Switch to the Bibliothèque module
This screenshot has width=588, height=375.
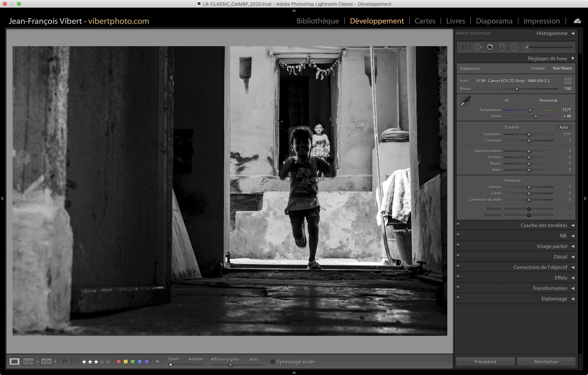tap(317, 21)
